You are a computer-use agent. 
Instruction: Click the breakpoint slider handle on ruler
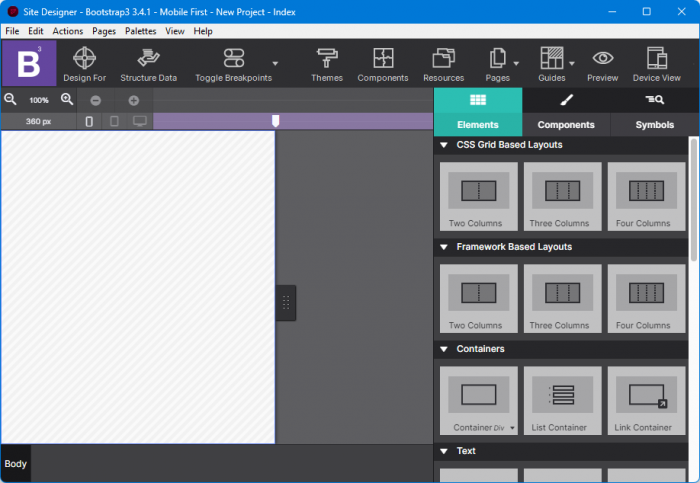(276, 120)
